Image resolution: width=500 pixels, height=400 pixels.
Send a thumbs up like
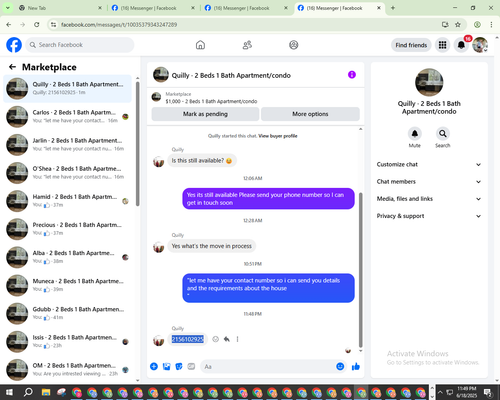356,367
